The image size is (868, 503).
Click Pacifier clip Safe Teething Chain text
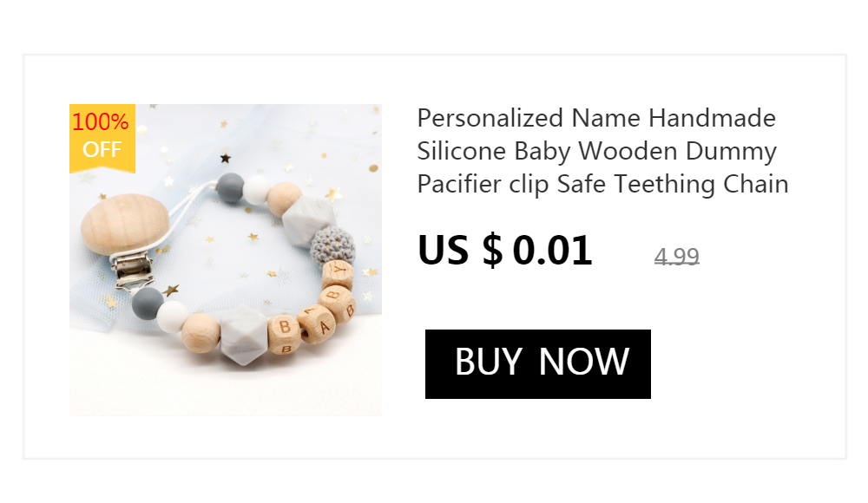603,184
